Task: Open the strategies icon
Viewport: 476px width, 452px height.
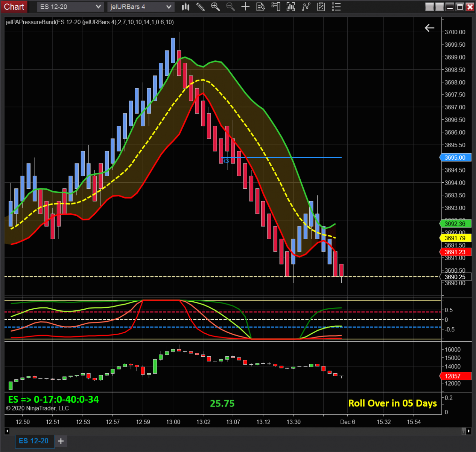Action: (x=321, y=7)
